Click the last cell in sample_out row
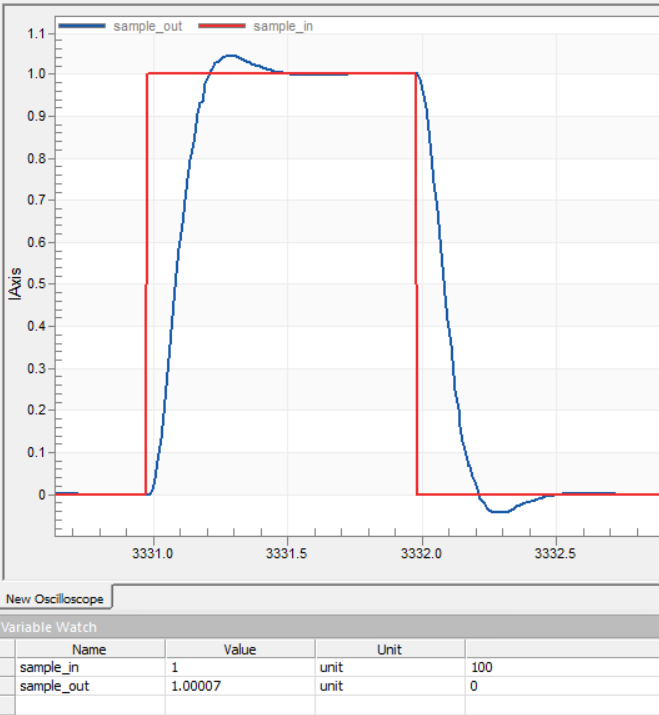Image resolution: width=659 pixels, height=715 pixels. (560, 685)
